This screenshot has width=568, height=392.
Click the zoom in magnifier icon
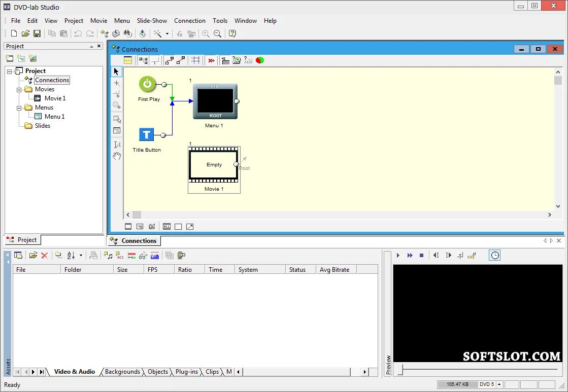click(206, 33)
